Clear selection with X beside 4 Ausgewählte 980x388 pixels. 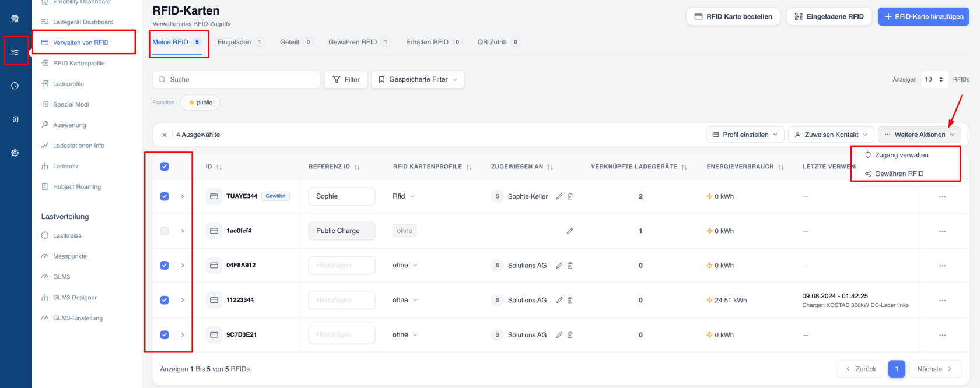click(164, 135)
